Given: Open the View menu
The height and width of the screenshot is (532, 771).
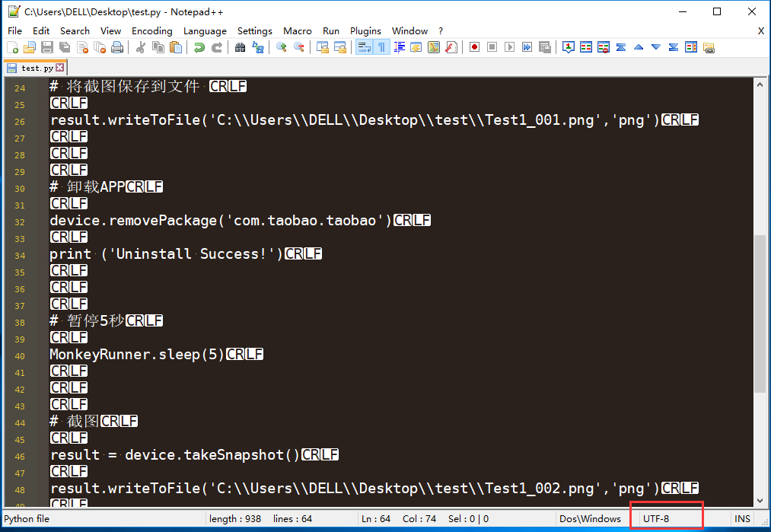Looking at the screenshot, I should (x=110, y=31).
